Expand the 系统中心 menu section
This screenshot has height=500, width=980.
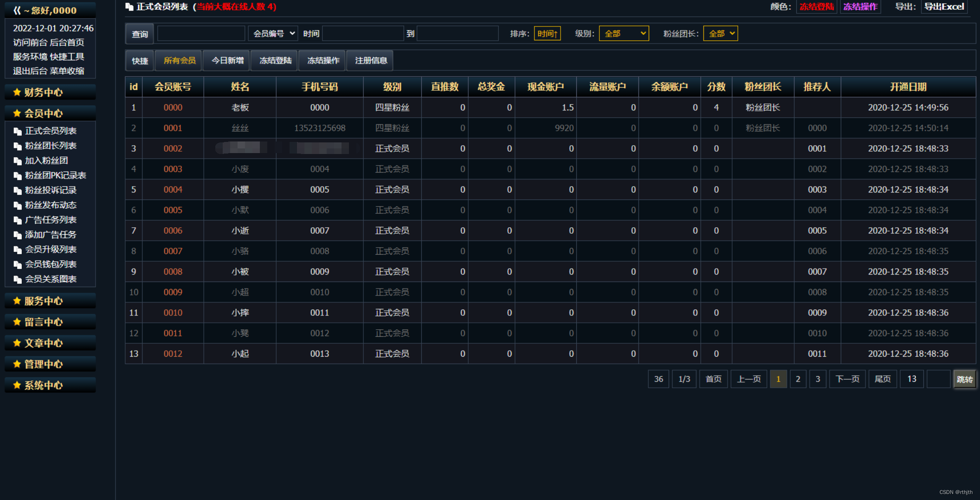(x=50, y=385)
